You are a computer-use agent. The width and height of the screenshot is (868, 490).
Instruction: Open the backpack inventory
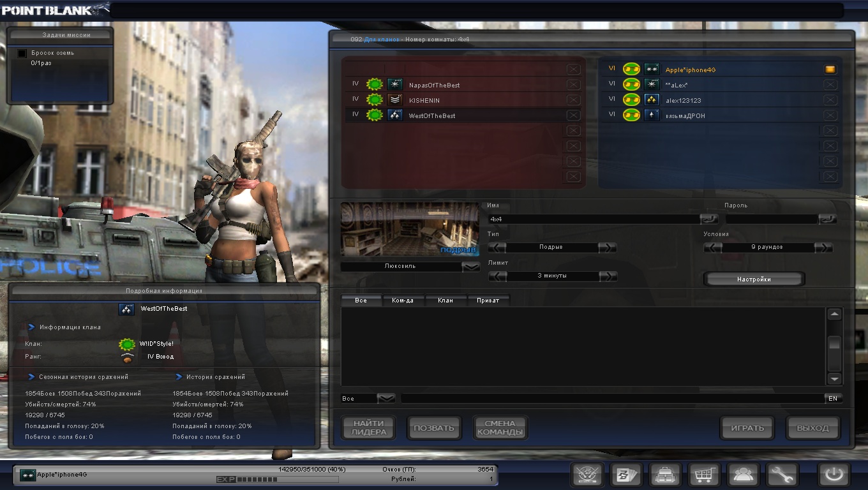(664, 475)
